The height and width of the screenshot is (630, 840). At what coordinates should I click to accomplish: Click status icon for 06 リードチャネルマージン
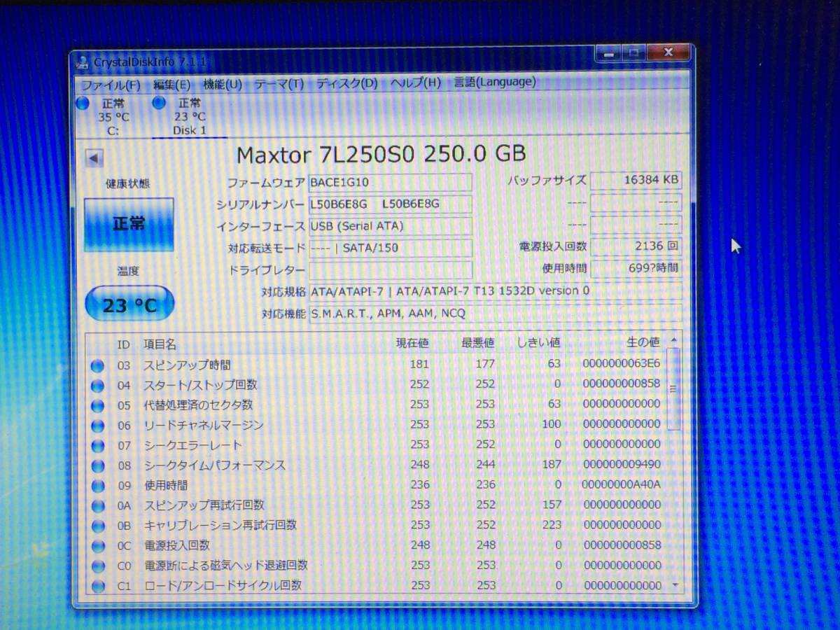[97, 426]
